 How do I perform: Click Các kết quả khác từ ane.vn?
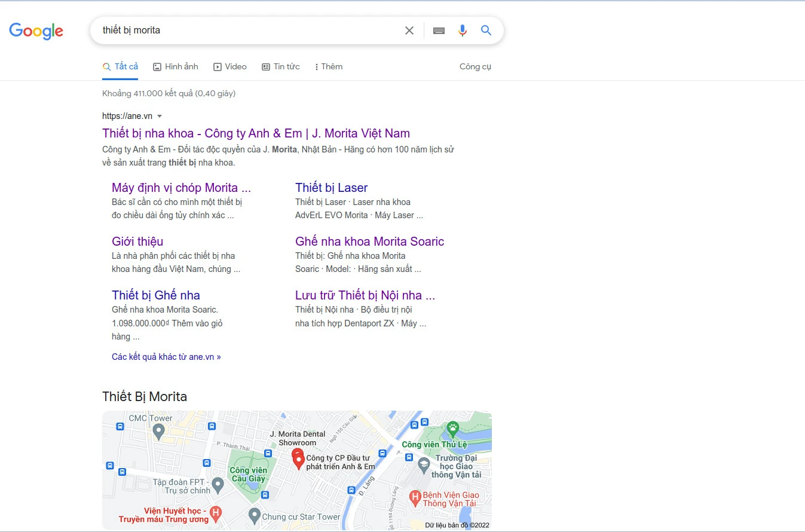pyautogui.click(x=166, y=357)
